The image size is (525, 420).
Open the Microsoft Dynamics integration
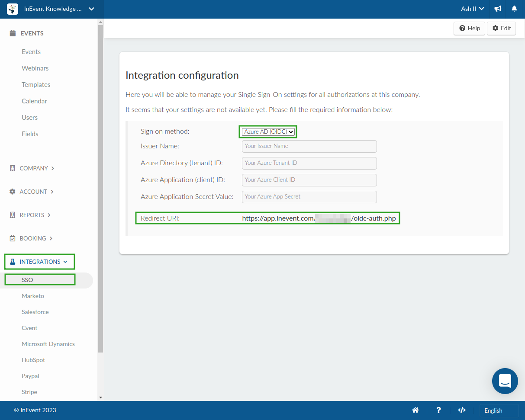[x=48, y=344]
